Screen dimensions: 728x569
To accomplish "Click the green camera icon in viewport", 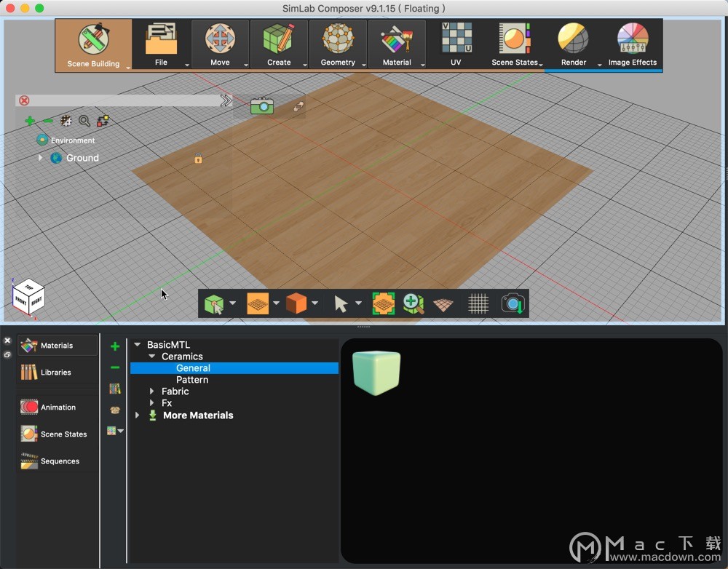I will pos(262,106).
